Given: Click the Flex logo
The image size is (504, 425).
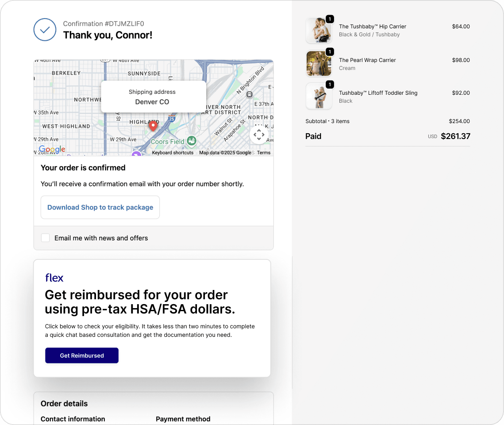Looking at the screenshot, I should [54, 278].
